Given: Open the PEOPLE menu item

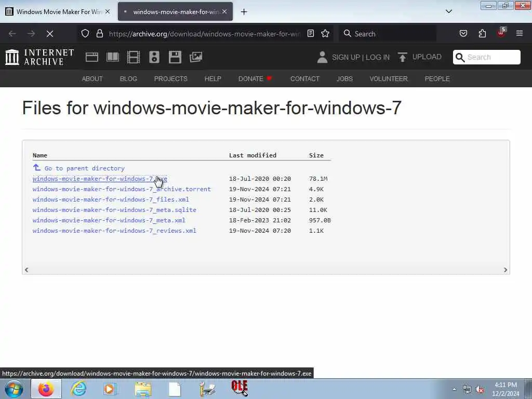Looking at the screenshot, I should [x=437, y=79].
